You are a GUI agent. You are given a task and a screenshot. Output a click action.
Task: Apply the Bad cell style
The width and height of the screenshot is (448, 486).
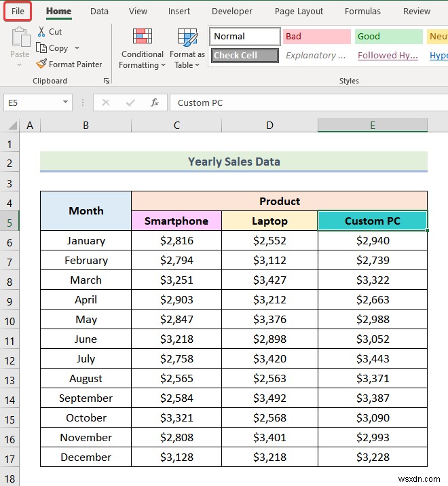[316, 36]
